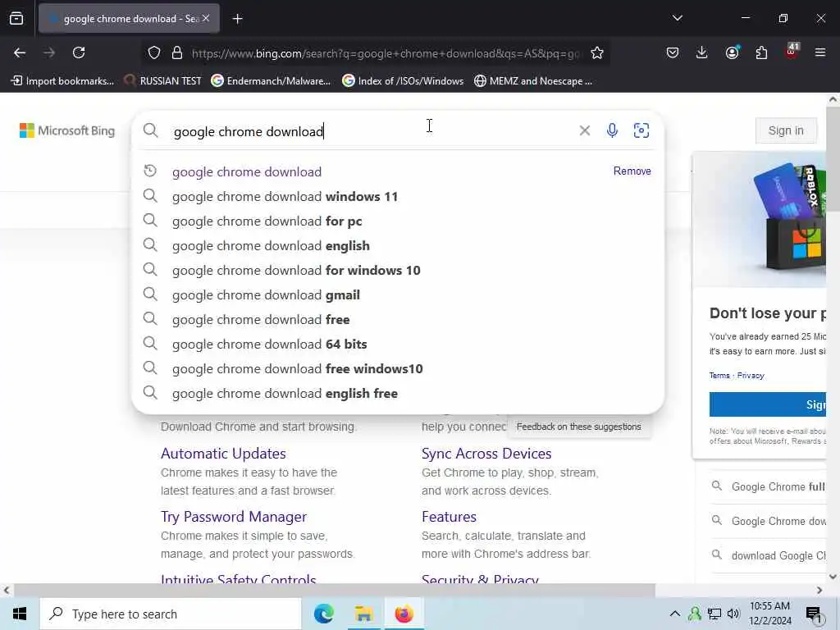Viewport: 840px width, 630px height.
Task: Select suggestion download 64 bits
Action: point(398,345)
